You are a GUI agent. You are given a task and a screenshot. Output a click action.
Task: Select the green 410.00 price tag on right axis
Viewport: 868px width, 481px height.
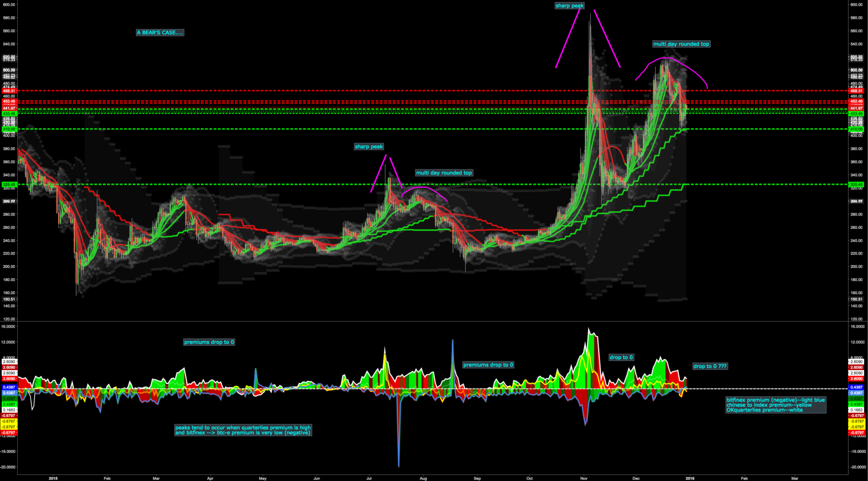[857, 129]
